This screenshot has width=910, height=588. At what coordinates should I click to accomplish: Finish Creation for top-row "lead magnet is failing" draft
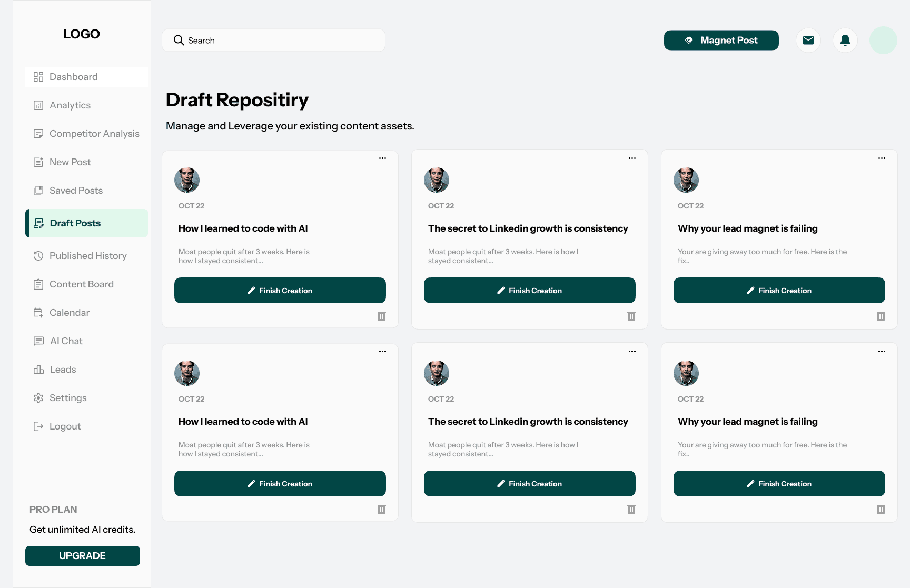coord(779,291)
